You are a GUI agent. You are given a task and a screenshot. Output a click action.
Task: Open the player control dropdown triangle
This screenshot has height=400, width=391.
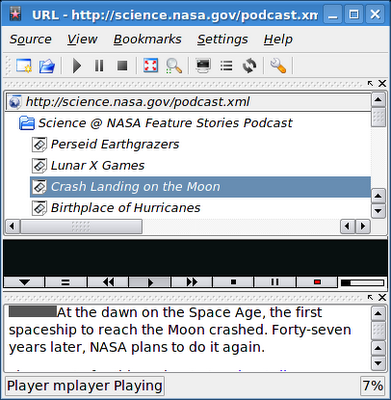click(x=24, y=282)
